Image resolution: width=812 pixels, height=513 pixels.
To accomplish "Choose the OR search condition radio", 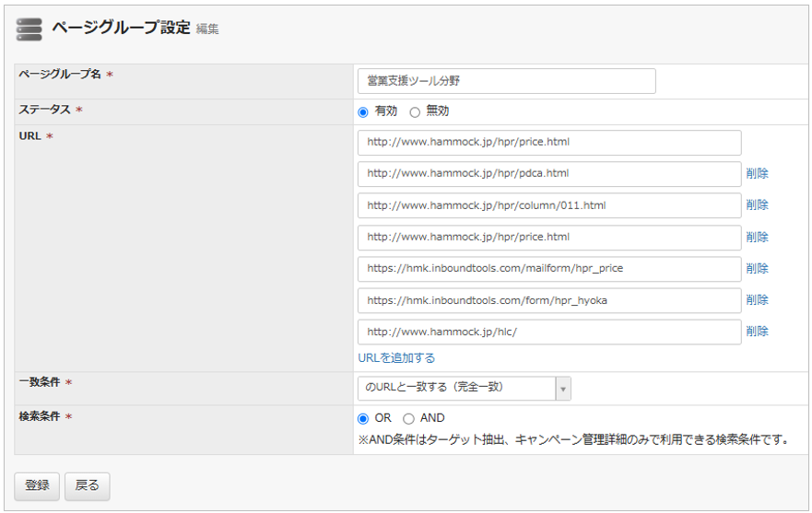I will [363, 418].
